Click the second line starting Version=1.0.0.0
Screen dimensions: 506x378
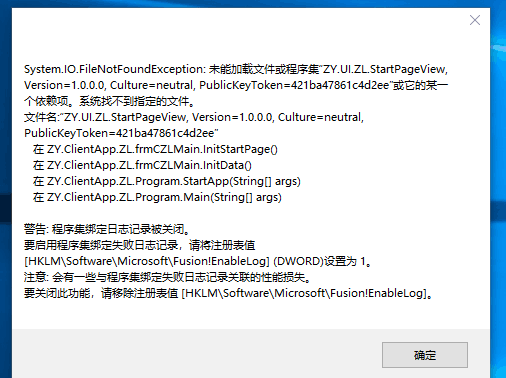coord(236,85)
